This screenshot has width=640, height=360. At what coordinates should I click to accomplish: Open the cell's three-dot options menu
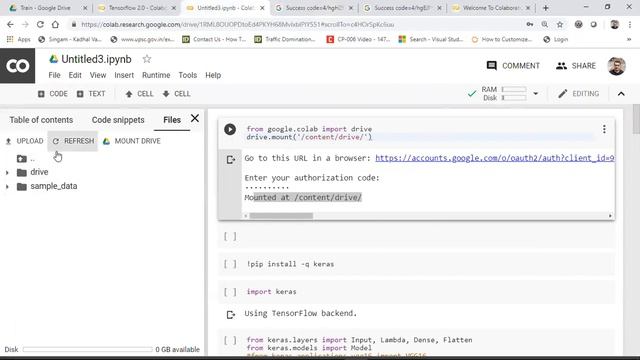(x=604, y=129)
